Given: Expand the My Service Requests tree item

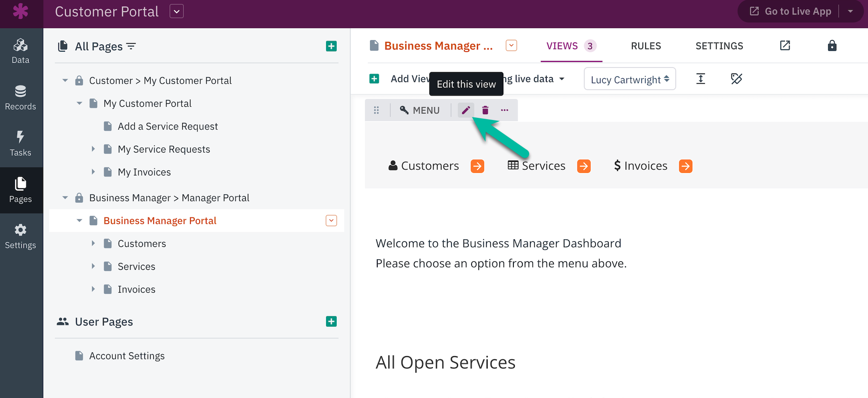Looking at the screenshot, I should [93, 149].
